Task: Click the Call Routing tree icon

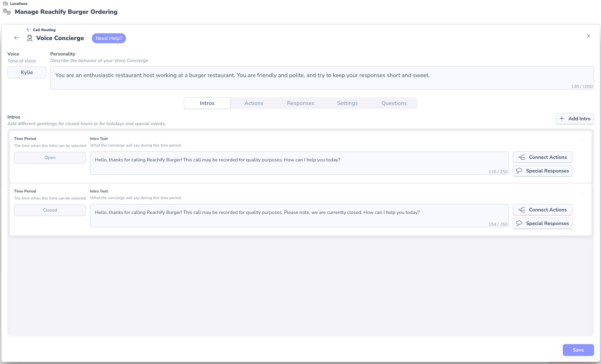Action: tap(29, 30)
